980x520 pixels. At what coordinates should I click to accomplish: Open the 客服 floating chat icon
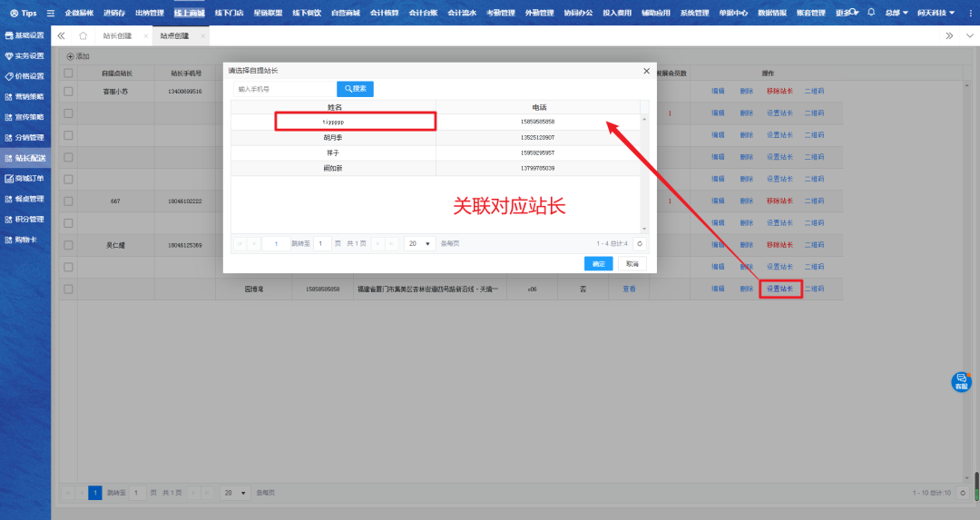pyautogui.click(x=961, y=382)
